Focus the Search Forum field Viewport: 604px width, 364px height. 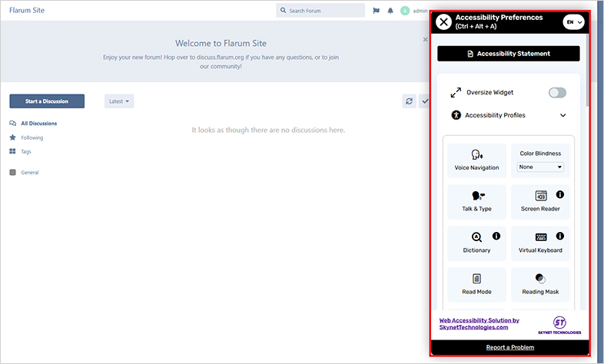(x=320, y=11)
